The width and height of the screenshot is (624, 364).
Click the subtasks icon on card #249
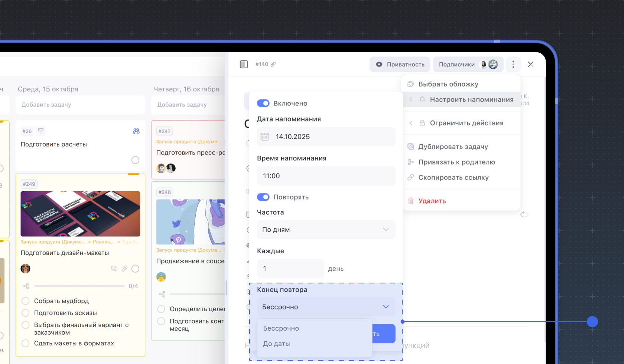click(x=26, y=286)
